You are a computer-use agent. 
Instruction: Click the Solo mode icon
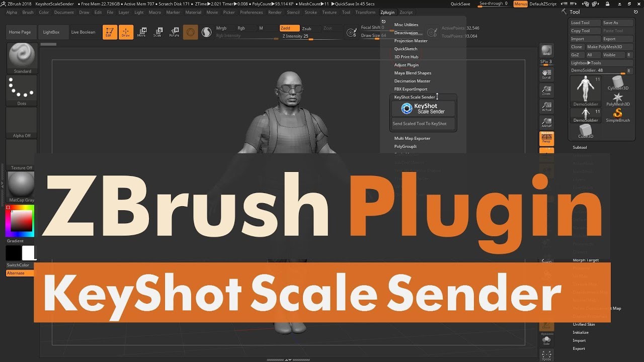pyautogui.click(x=546, y=340)
